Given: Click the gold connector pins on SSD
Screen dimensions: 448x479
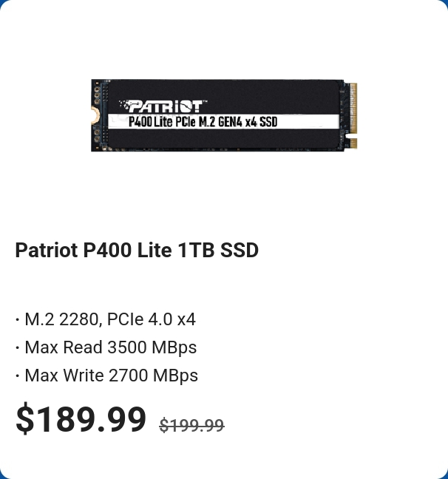Looking at the screenshot, I should 353,115.
